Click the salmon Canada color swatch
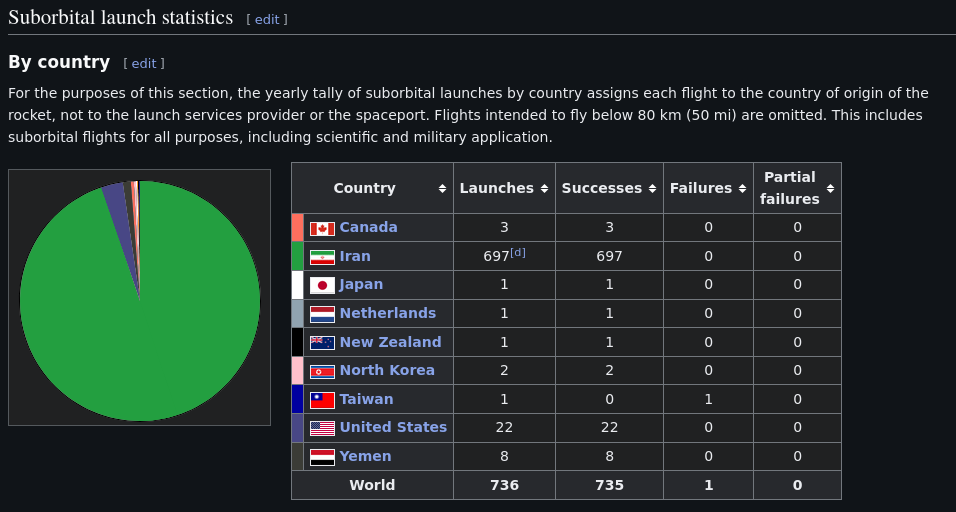 click(297, 227)
